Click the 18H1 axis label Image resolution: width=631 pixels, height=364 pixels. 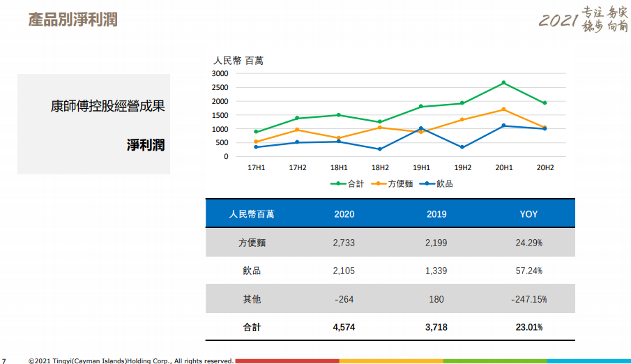[339, 167]
